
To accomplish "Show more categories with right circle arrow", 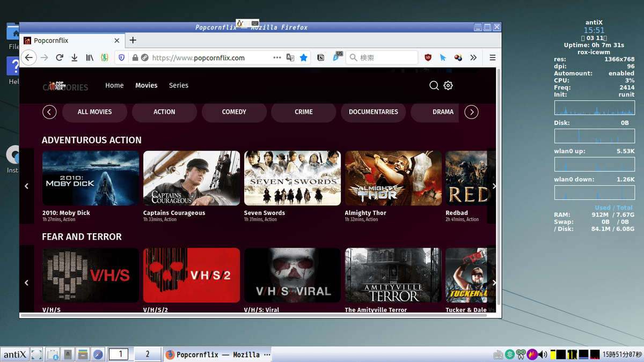I will pyautogui.click(x=471, y=112).
